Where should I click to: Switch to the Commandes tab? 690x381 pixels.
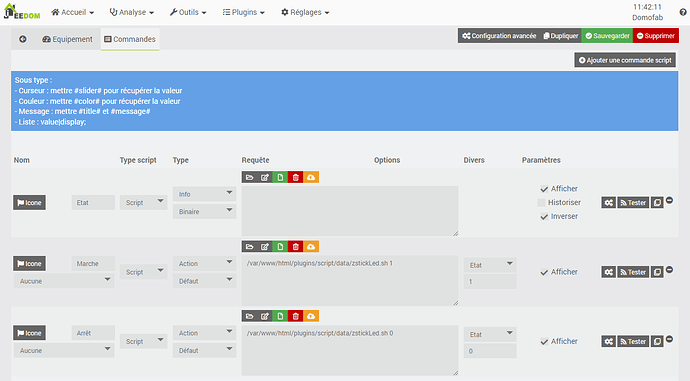pyautogui.click(x=130, y=39)
